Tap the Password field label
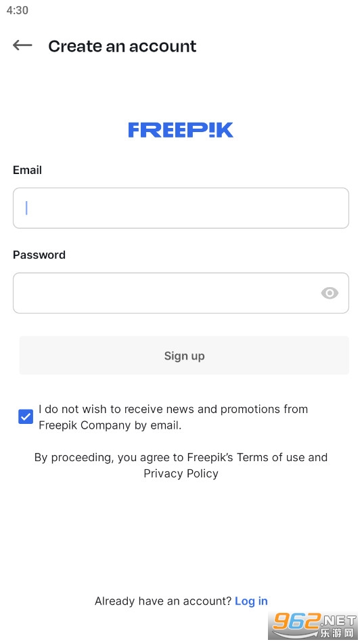The image size is (362, 644). pyautogui.click(x=39, y=255)
